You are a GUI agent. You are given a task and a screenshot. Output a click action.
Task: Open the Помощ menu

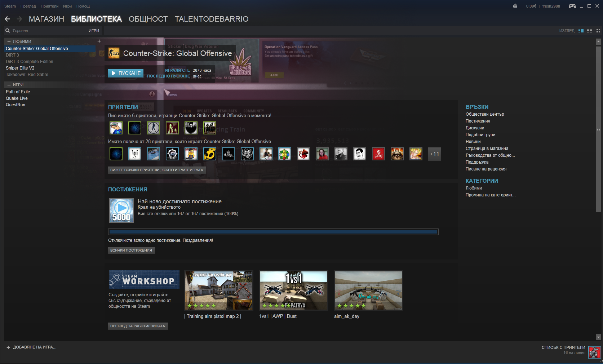tap(83, 6)
